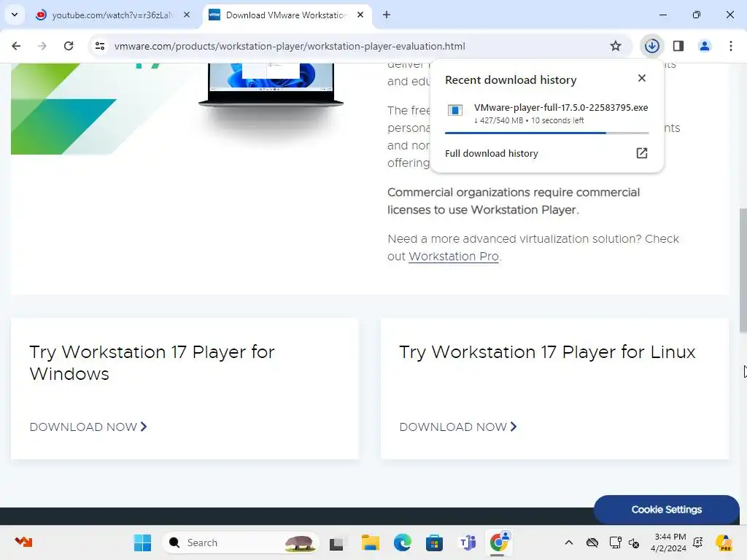The image size is (747, 560).
Task: Open the Chrome side panel
Action: (678, 46)
